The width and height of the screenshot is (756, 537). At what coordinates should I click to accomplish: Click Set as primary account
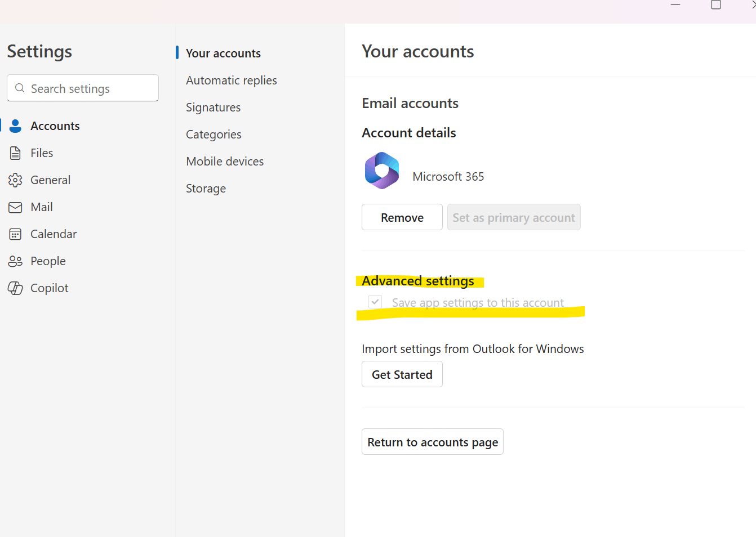tap(513, 217)
